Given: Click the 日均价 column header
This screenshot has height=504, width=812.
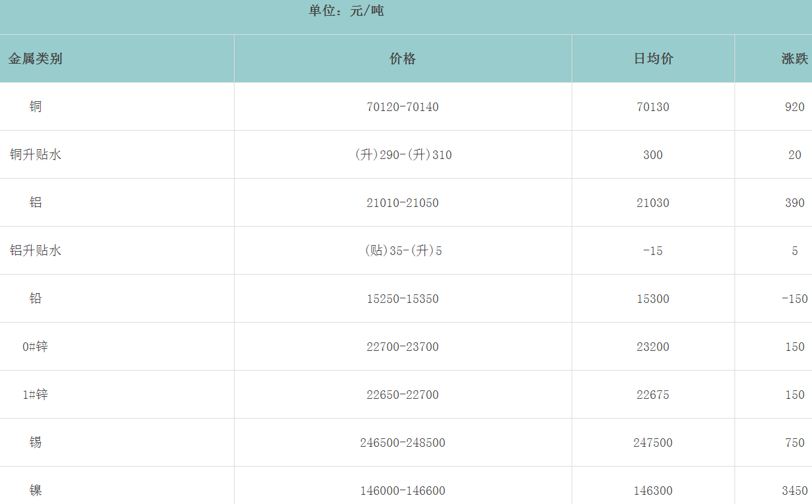Looking at the screenshot, I should [x=653, y=58].
